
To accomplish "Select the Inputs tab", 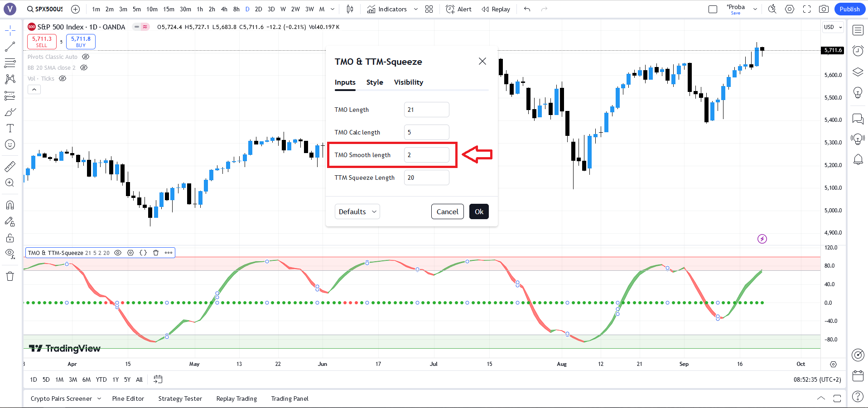I will (x=345, y=82).
